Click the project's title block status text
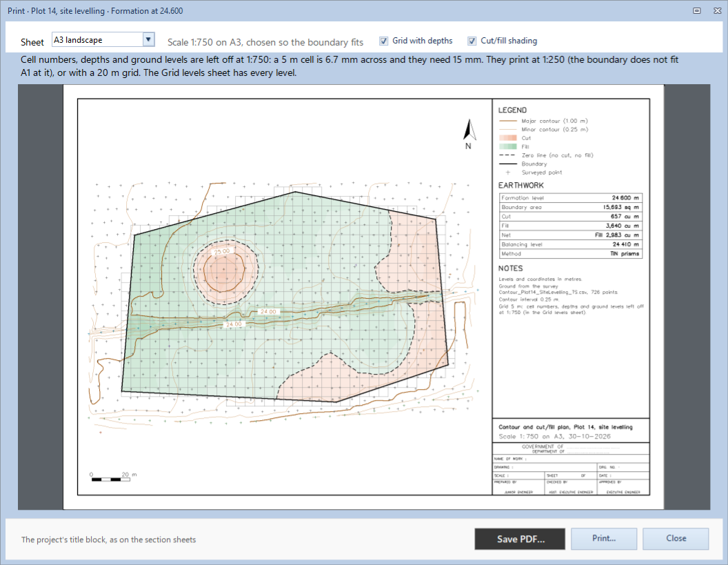The width and height of the screenshot is (728, 565). click(109, 539)
